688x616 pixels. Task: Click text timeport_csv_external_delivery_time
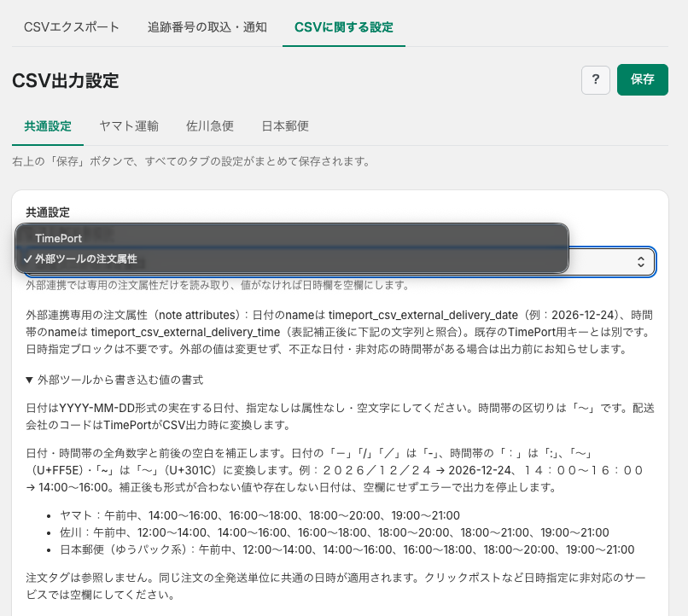coord(185,333)
